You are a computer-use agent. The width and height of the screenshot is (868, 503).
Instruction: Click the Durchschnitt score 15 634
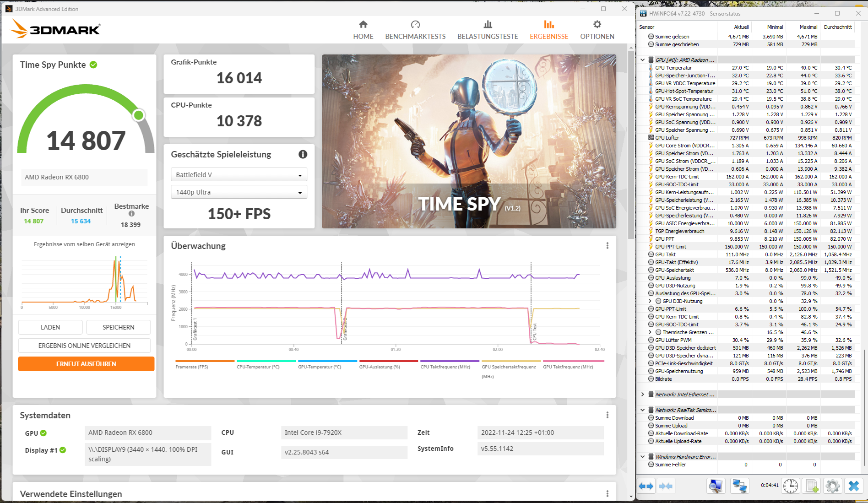[x=81, y=221]
